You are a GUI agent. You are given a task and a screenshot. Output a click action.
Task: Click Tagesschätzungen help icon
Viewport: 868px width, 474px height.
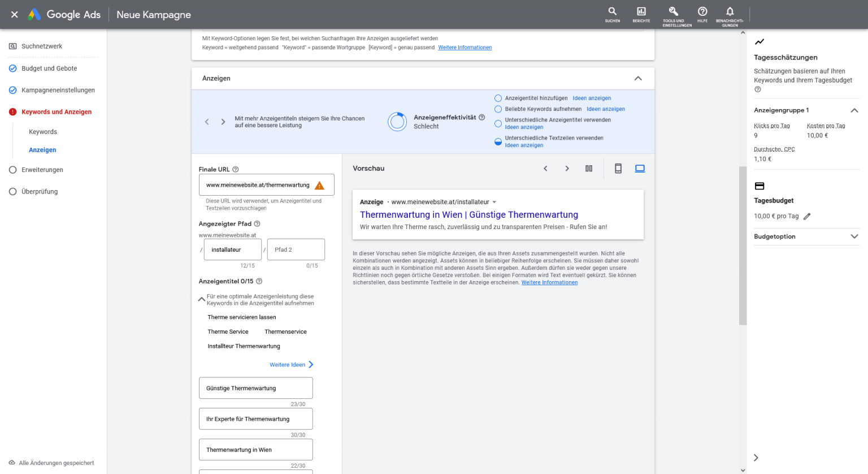click(758, 89)
